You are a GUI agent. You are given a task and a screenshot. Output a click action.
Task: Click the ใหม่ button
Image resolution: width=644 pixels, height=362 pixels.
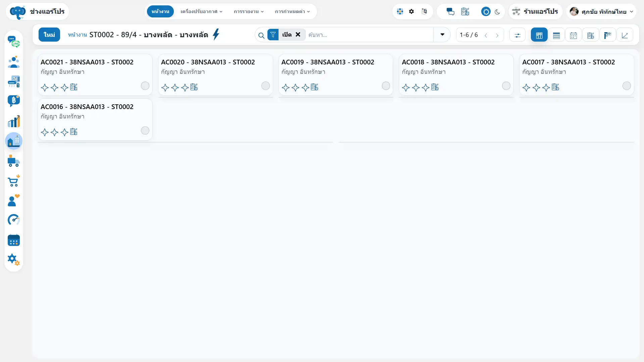coord(49,35)
